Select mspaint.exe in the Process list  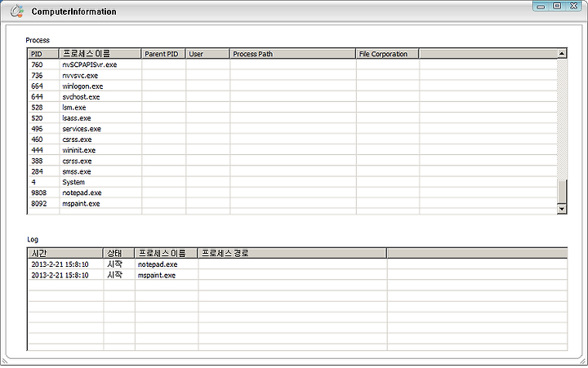pos(293,203)
